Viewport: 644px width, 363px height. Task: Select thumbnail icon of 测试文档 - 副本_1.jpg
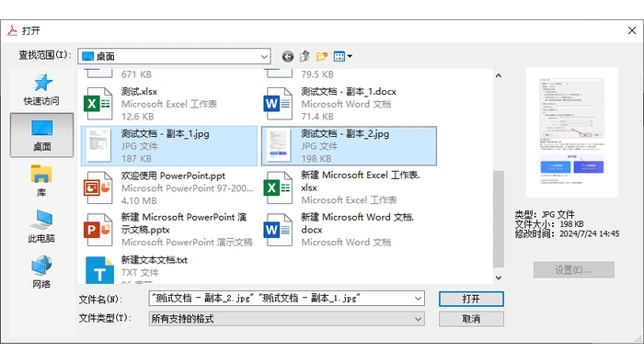click(98, 145)
